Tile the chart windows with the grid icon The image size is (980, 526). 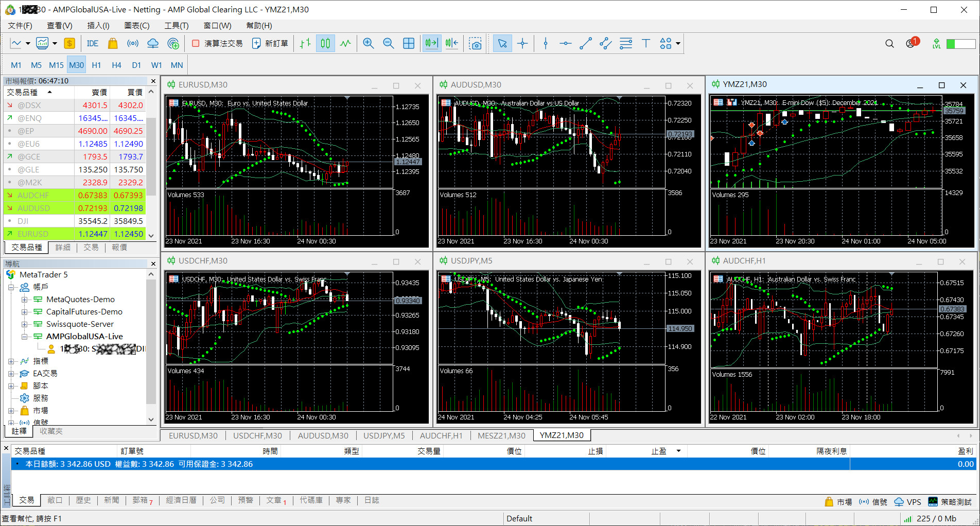[x=409, y=44]
